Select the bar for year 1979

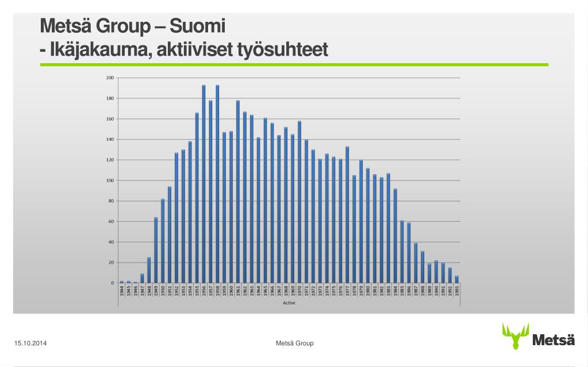coord(361,221)
